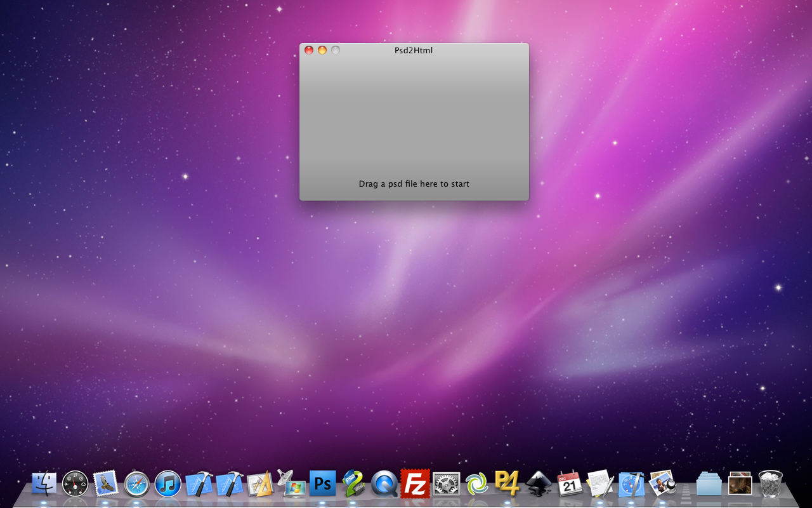The width and height of the screenshot is (812, 508).
Task: Launch FileZilla from the dock
Action: [415, 485]
